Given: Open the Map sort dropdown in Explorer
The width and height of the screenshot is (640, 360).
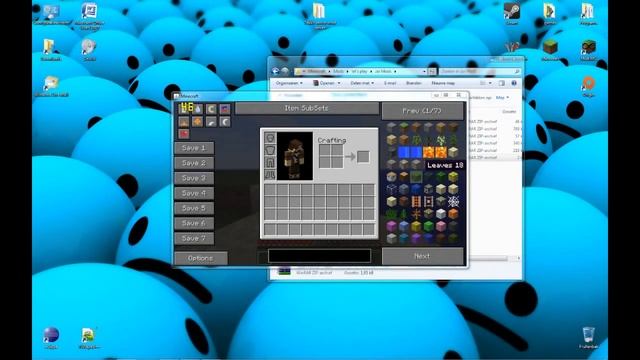Looking at the screenshot, I should click(x=502, y=98).
